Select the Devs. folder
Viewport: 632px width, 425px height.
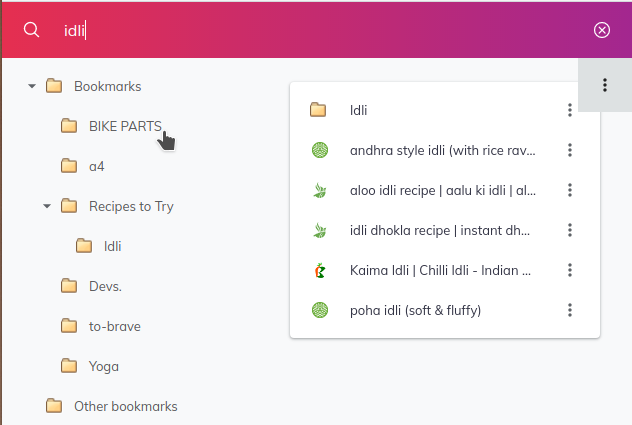104,286
